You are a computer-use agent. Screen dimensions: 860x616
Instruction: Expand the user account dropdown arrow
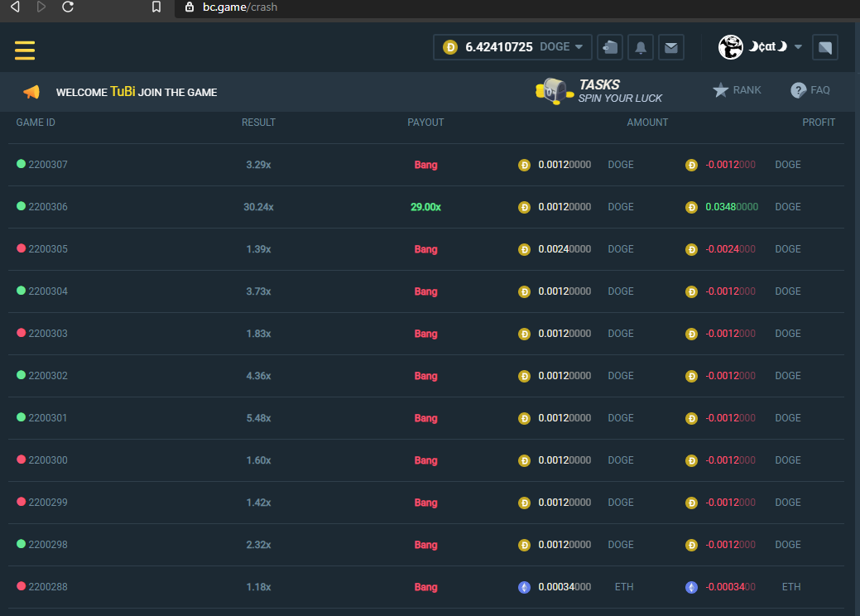(x=798, y=47)
